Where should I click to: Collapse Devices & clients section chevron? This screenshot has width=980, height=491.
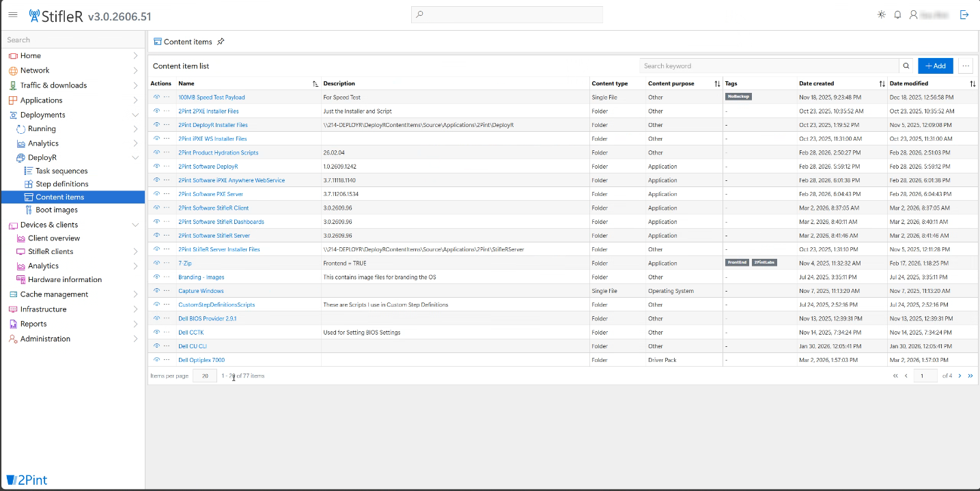tap(135, 225)
